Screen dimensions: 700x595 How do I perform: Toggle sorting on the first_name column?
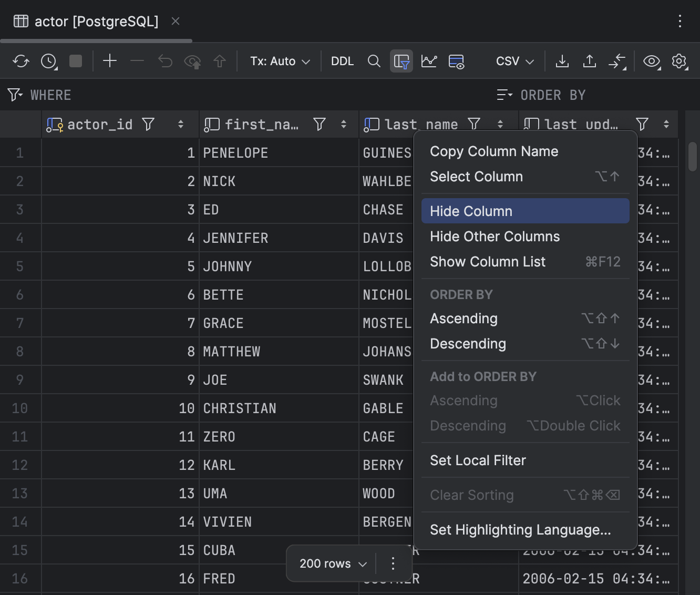(343, 124)
